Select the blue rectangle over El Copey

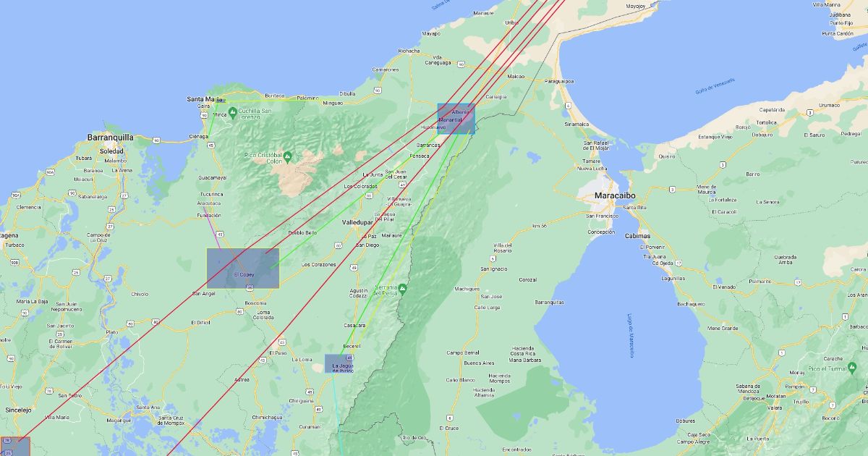(x=243, y=269)
